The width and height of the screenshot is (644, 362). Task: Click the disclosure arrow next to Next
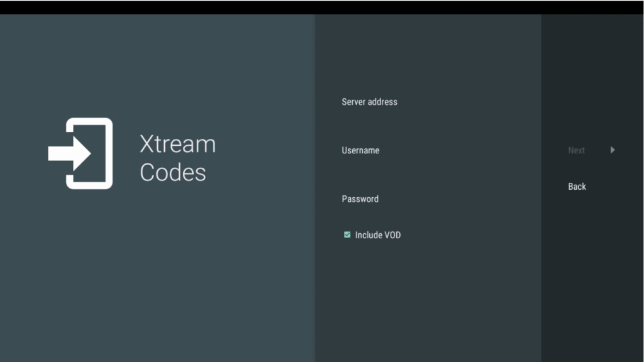(613, 150)
